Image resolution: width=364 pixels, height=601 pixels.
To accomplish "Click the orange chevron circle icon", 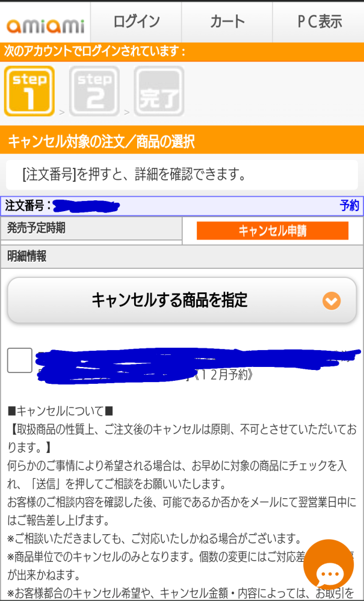I will (332, 301).
